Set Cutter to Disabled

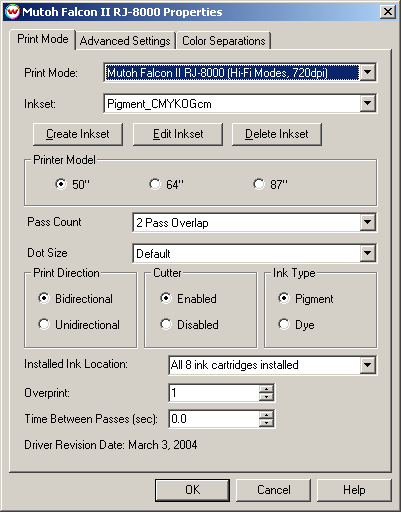(x=166, y=324)
